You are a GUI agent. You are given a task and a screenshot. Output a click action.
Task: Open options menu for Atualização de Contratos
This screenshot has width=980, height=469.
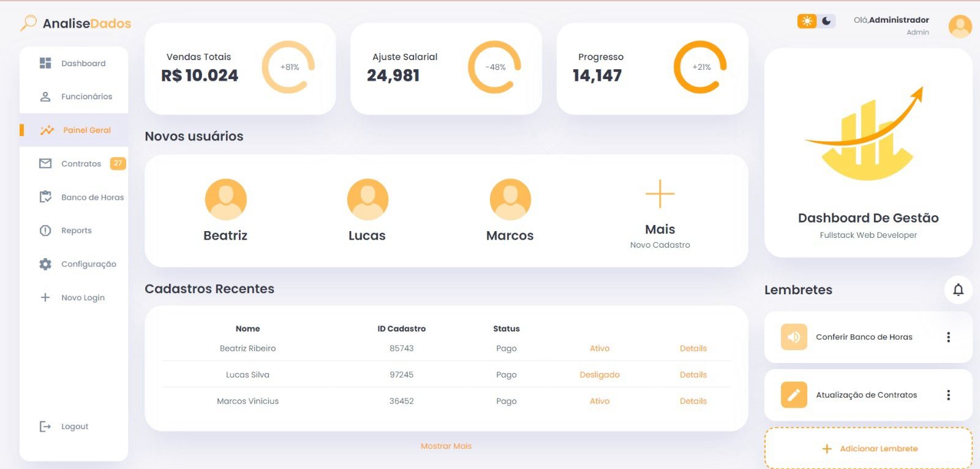(948, 395)
